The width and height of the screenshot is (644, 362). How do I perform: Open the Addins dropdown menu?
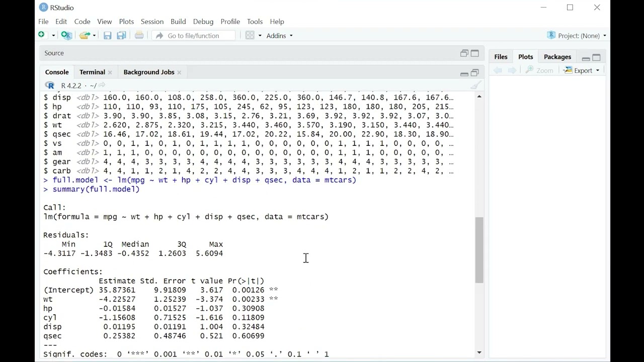[279, 36]
